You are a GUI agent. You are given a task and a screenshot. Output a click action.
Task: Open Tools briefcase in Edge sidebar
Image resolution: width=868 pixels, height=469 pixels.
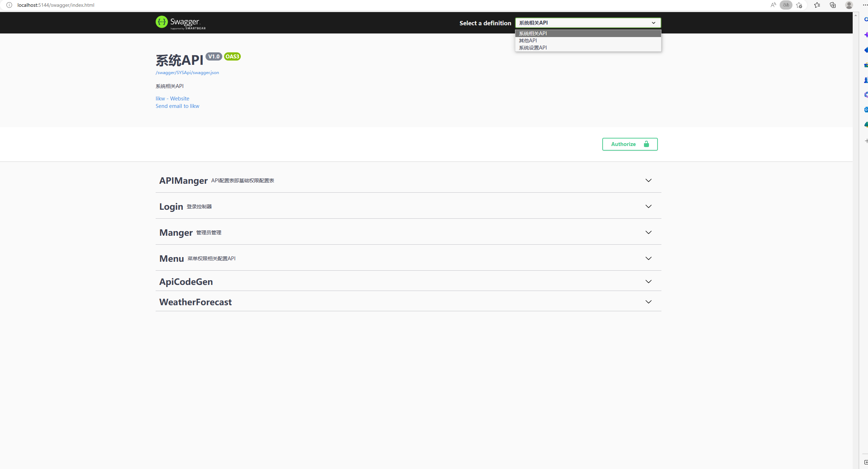point(866,65)
